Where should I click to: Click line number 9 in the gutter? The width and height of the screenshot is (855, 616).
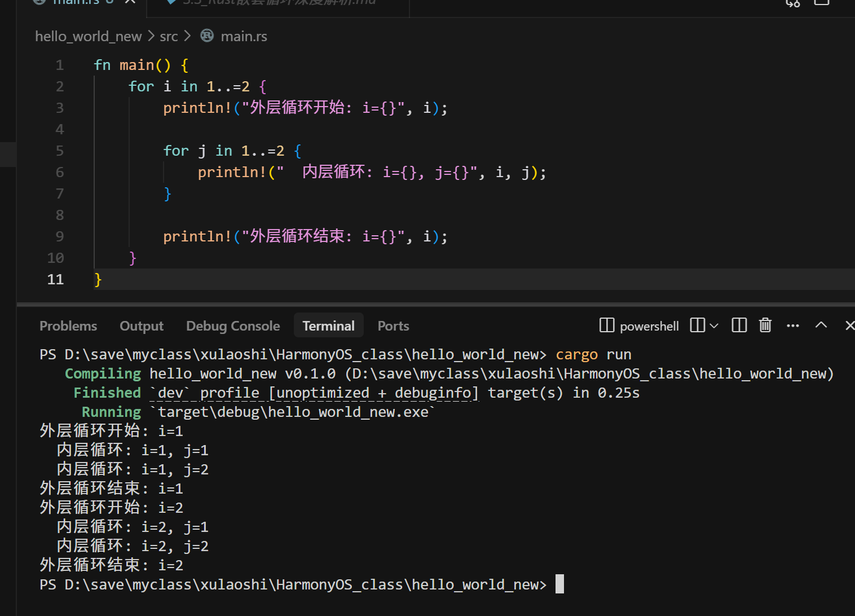(60, 237)
